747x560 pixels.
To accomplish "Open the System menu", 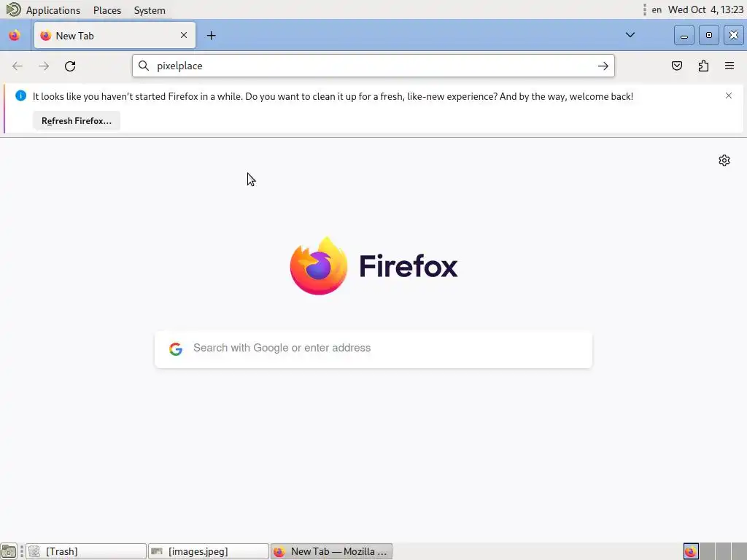I will 150,10.
